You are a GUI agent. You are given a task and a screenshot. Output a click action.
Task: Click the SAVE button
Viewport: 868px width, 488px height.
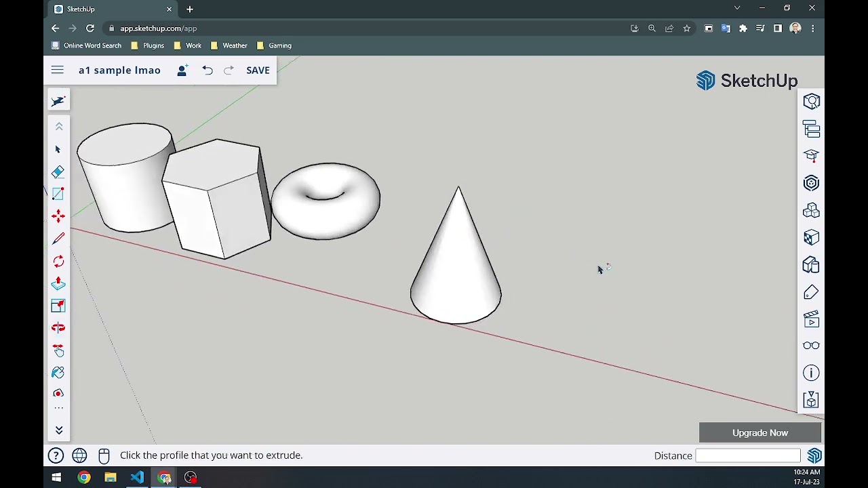258,70
